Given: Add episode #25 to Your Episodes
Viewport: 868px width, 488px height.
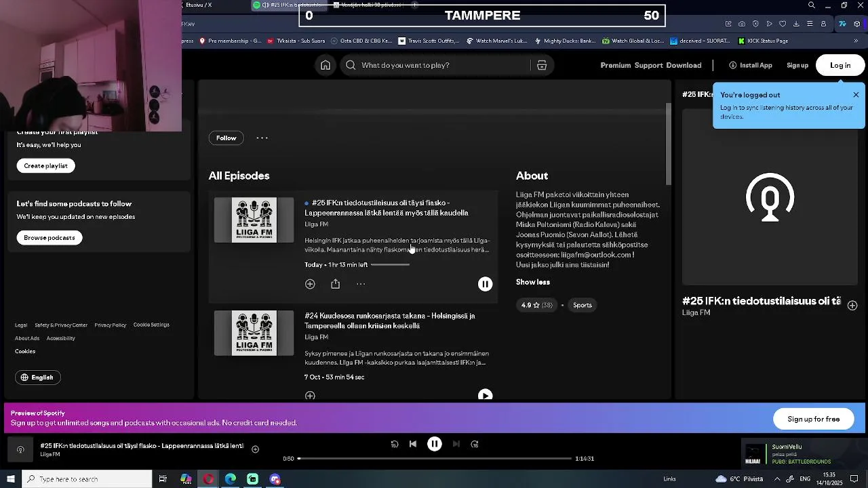Looking at the screenshot, I should (310, 284).
